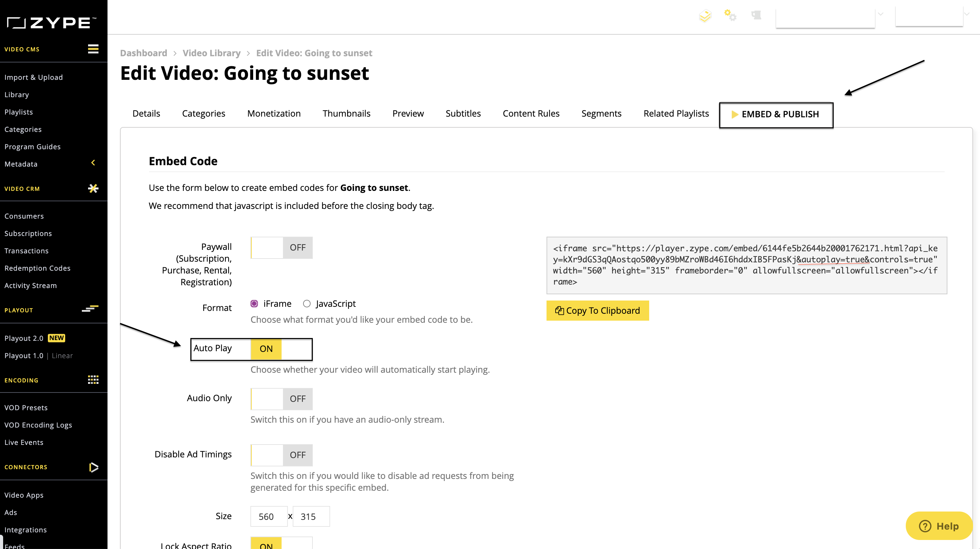This screenshot has height=549, width=980.
Task: Open the Related Playlists tab
Action: (x=676, y=113)
